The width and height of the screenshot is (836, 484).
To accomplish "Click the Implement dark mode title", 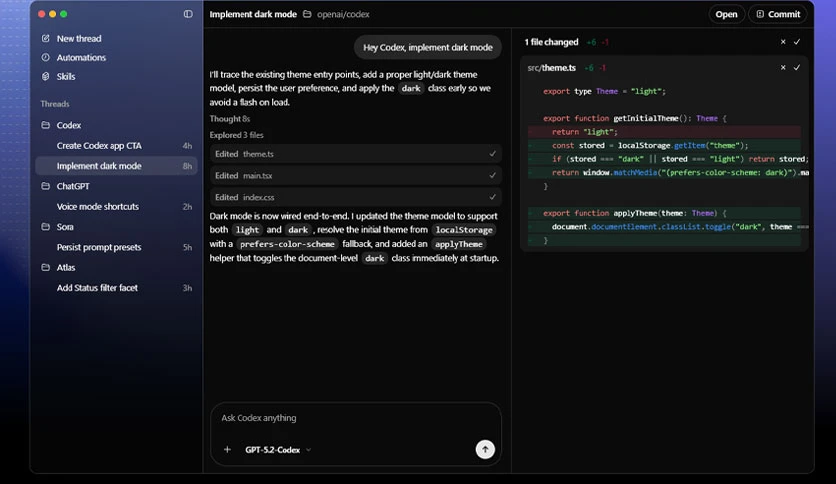I will click(253, 14).
